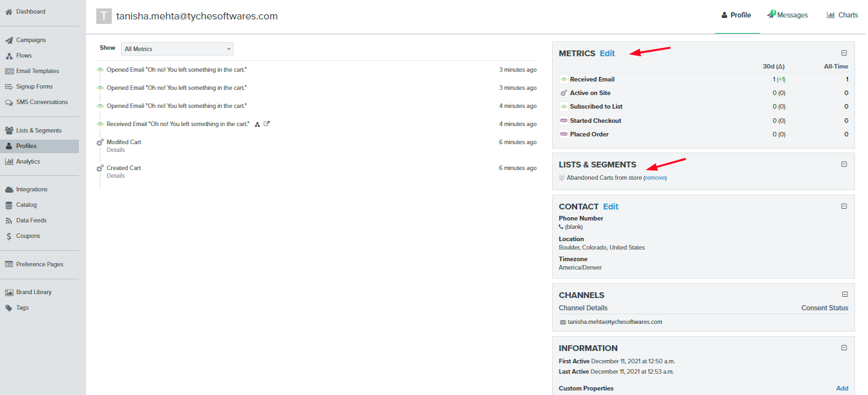868x395 pixels.
Task: Open Details under Modified Cart
Action: pyautogui.click(x=116, y=150)
